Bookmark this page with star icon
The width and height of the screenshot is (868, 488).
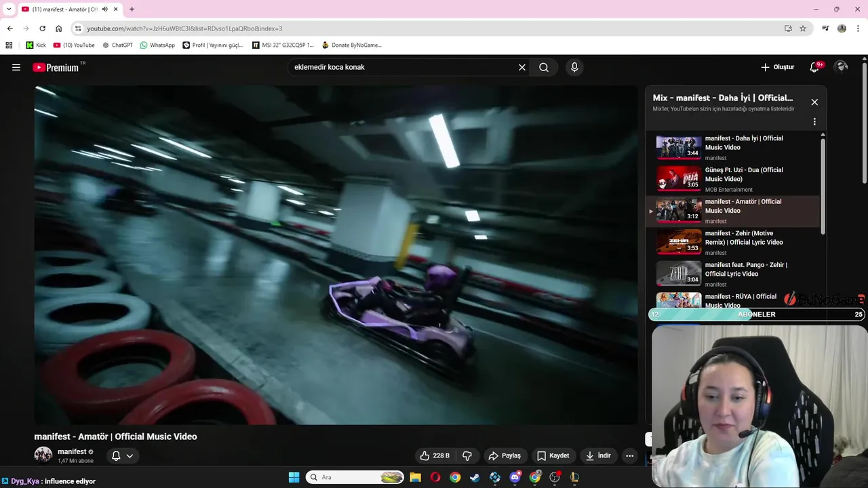point(803,28)
